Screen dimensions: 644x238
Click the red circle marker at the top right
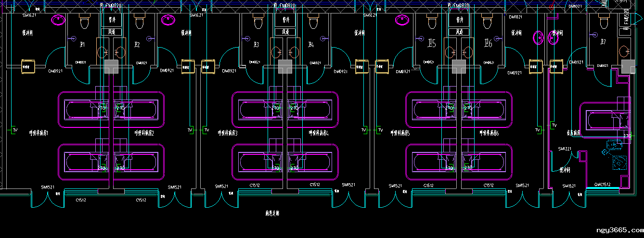point(552,6)
